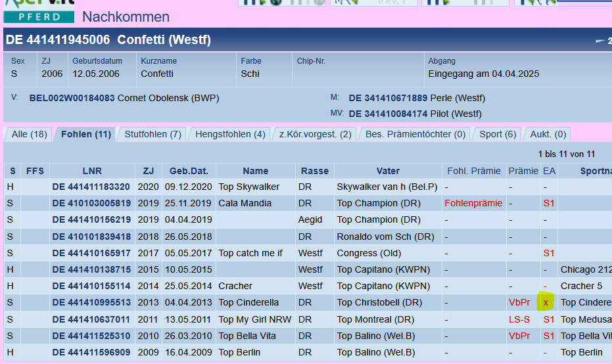This screenshot has width=612, height=364.
Task: Open foal record DE 441411183320
Action: coord(91,187)
